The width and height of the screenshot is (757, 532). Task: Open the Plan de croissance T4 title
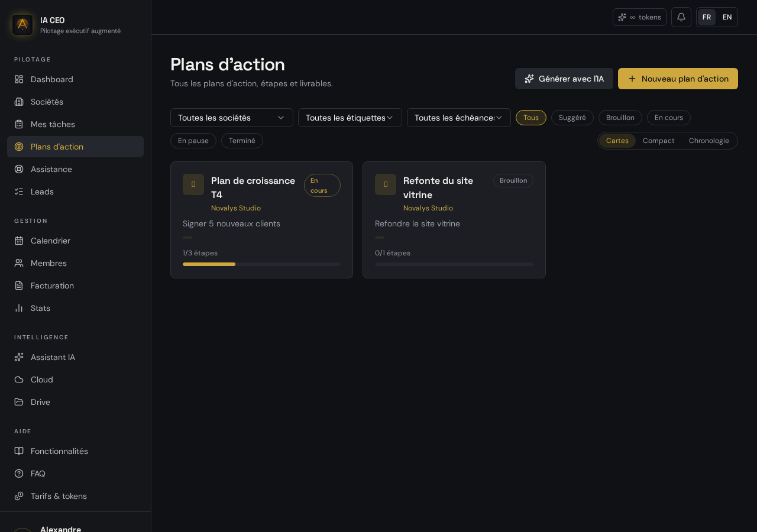pos(253,187)
